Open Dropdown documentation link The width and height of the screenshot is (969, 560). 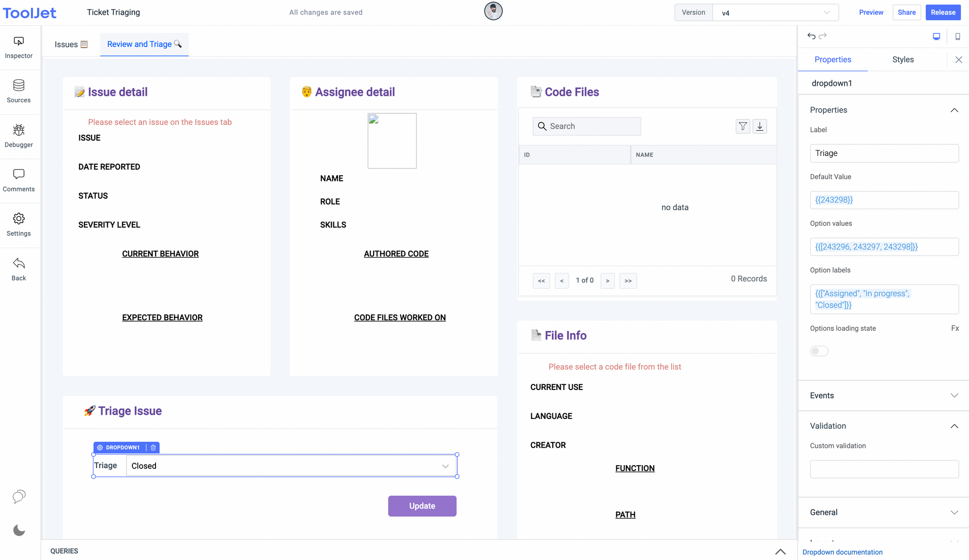click(x=842, y=552)
